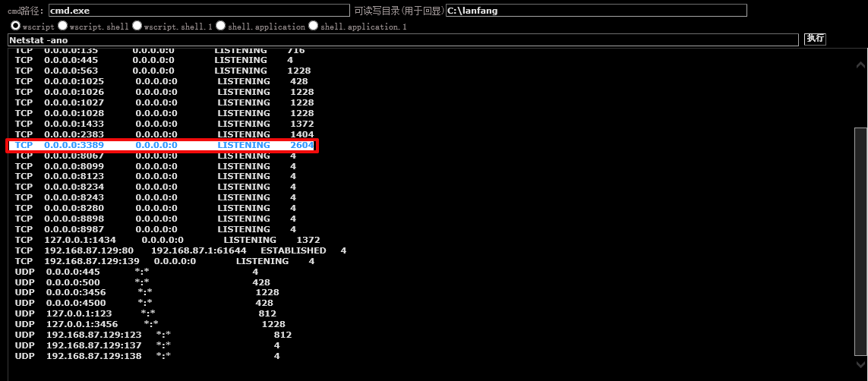Click the 192.168.87.129:80 local address

pyautogui.click(x=89, y=250)
